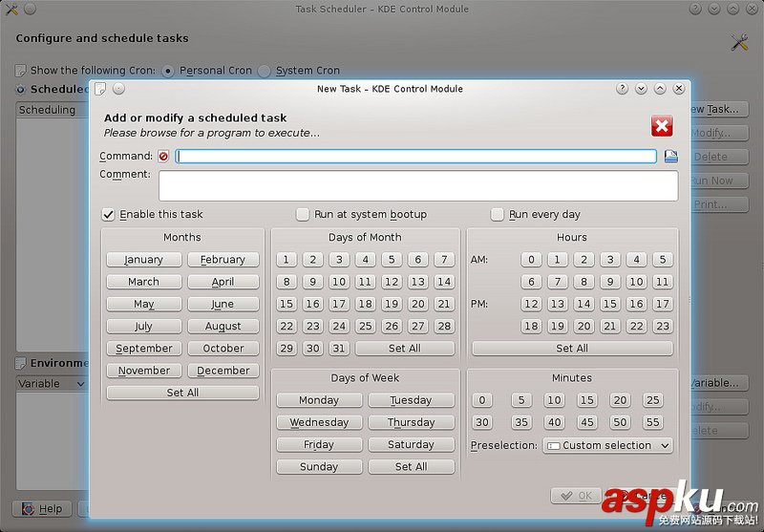764x532 pixels.
Task: Toggle day 31 in Days of Month
Action: pyautogui.click(x=339, y=349)
